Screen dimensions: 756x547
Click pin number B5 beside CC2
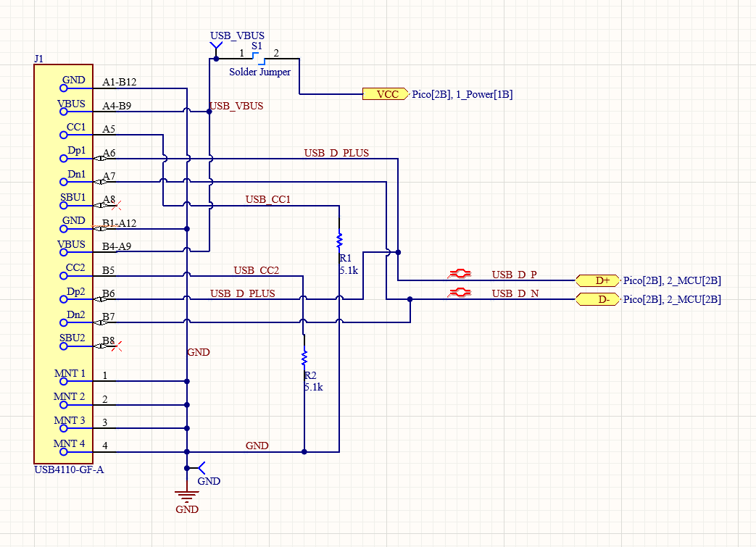109,270
